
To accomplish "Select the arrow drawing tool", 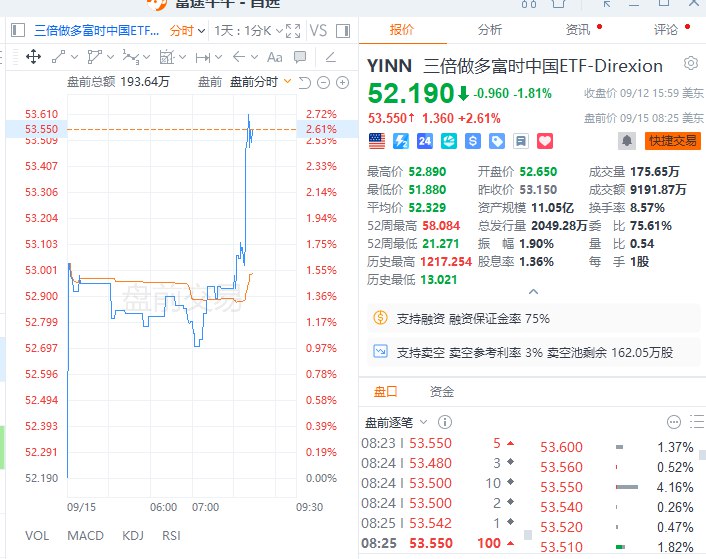I will 239,57.
